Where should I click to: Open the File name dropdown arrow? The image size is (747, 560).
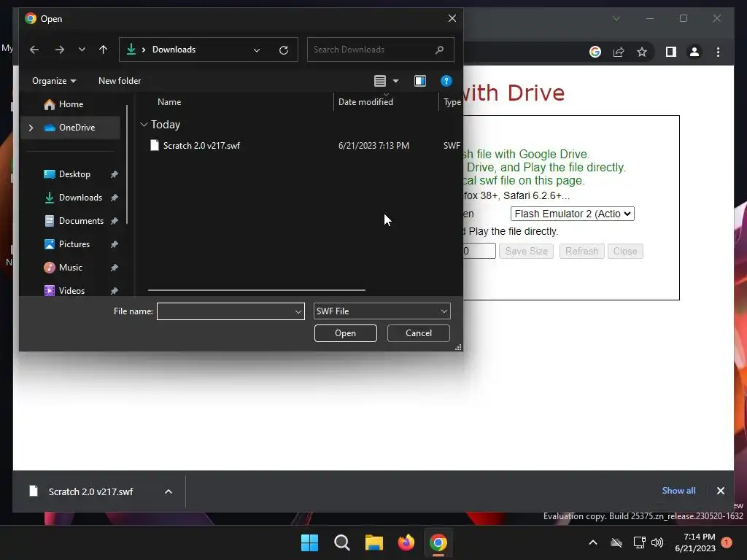298,311
